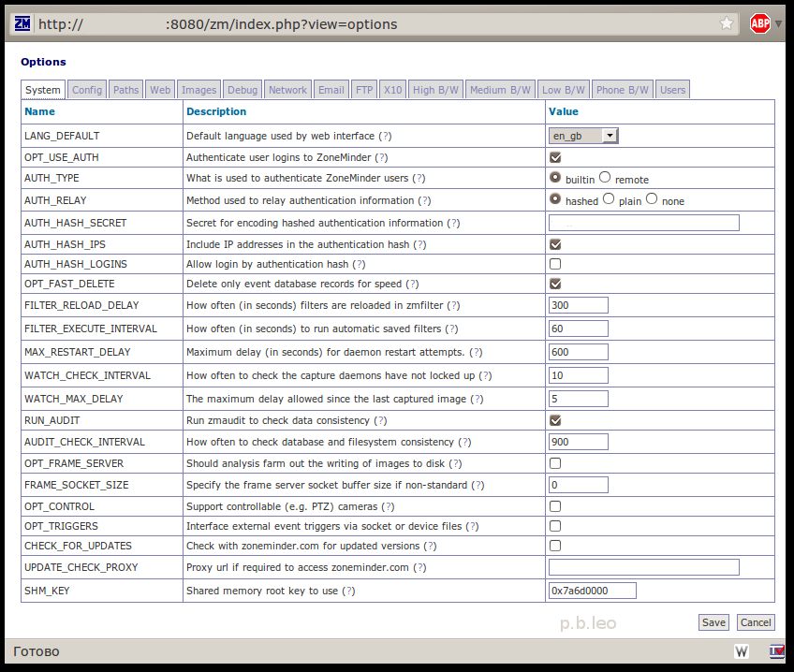Select the remote authentication radio button
The width and height of the screenshot is (794, 672).
[x=605, y=177]
